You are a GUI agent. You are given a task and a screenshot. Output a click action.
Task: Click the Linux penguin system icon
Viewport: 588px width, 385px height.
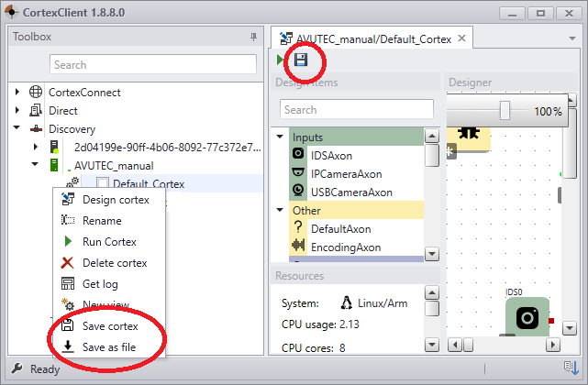point(346,302)
